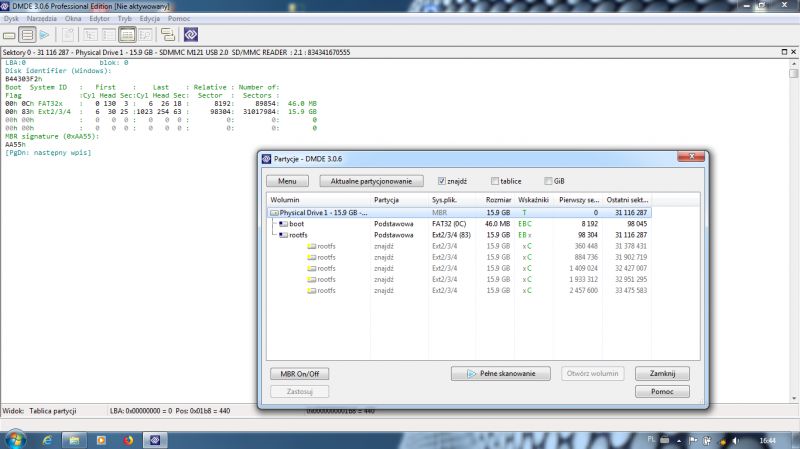Click the tree view toolbar icon

click(x=90, y=35)
